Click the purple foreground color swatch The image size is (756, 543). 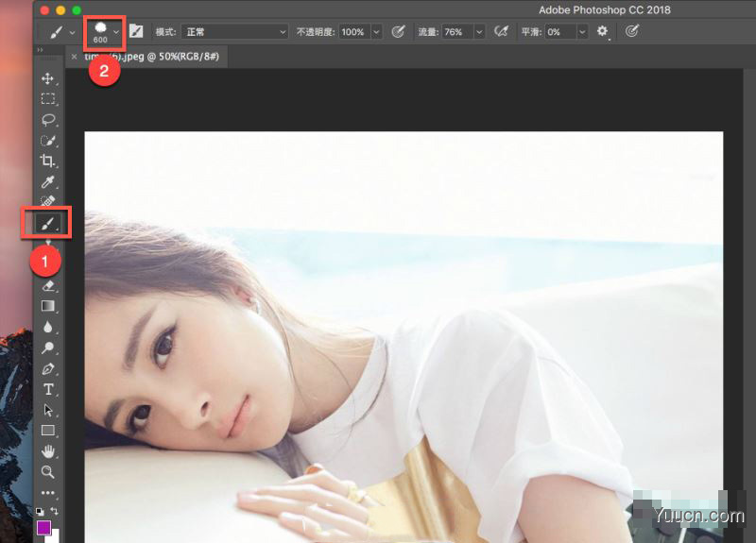[x=43, y=528]
